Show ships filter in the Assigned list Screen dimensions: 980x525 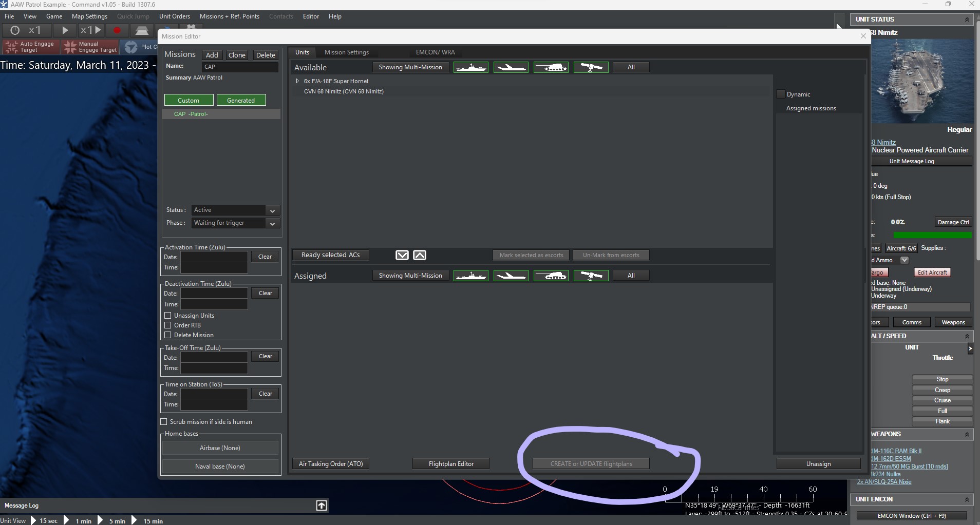pos(471,276)
